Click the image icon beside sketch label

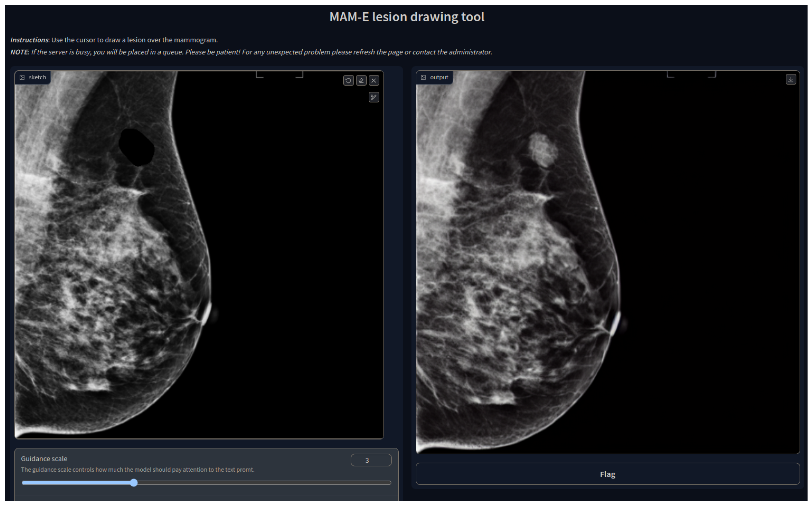point(22,77)
